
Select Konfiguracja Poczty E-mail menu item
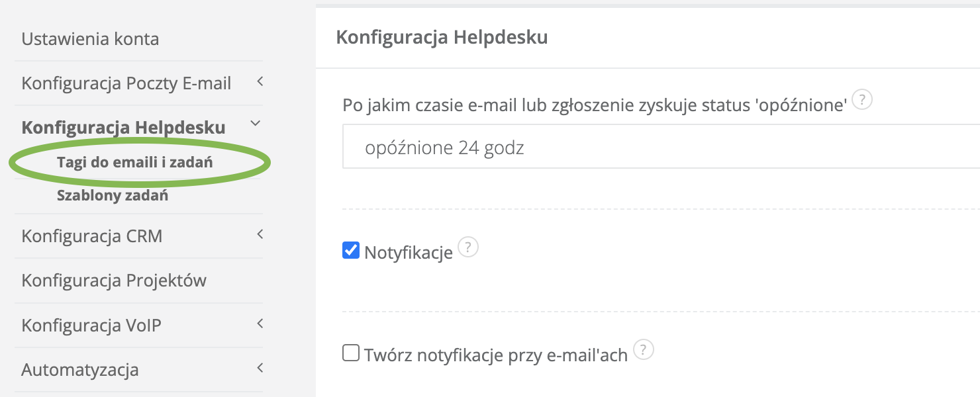point(126,83)
